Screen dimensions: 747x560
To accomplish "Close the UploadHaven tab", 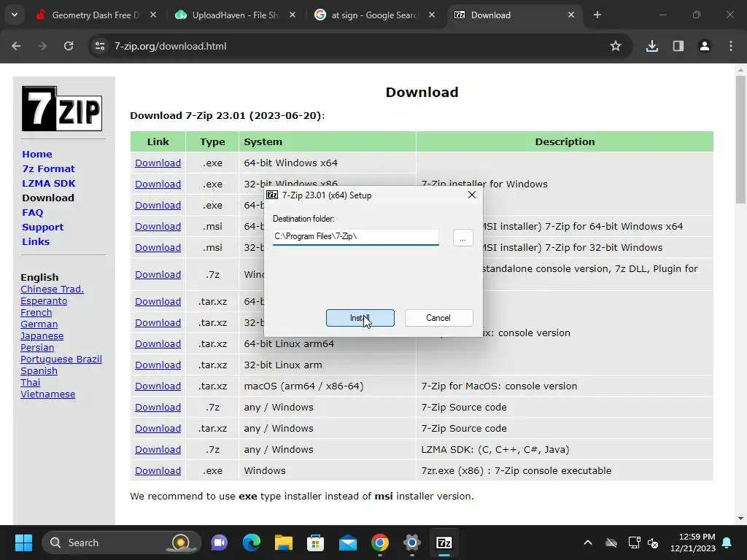I will [x=293, y=15].
